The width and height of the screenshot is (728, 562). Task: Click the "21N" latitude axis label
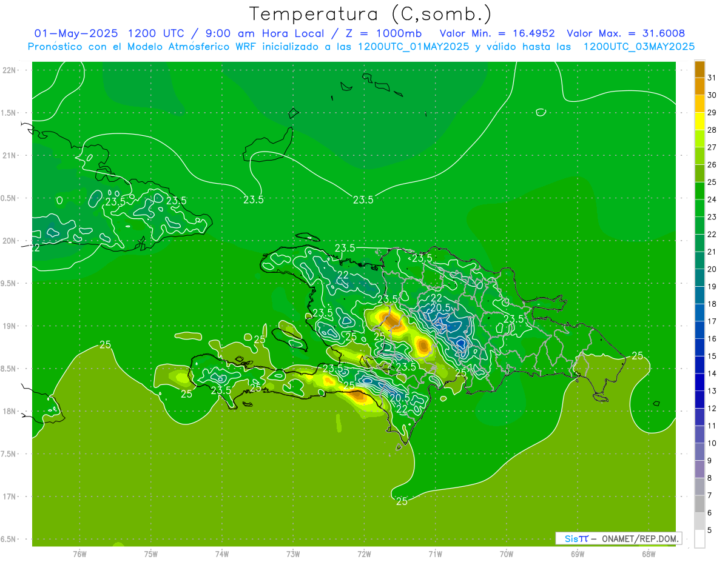click(x=10, y=155)
